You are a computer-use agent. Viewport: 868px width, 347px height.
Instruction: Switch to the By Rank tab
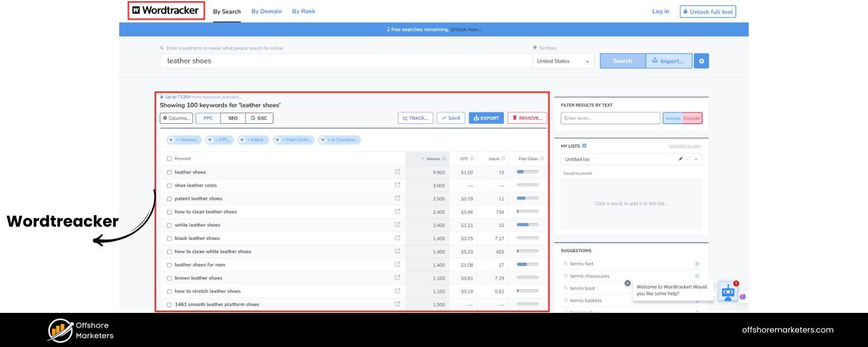click(303, 10)
